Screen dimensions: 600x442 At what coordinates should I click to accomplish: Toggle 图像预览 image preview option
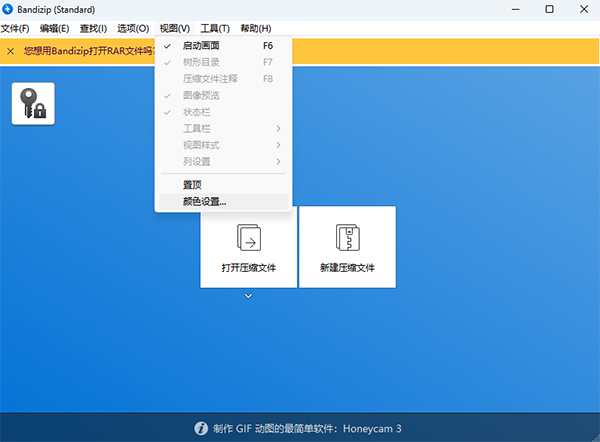223,95
